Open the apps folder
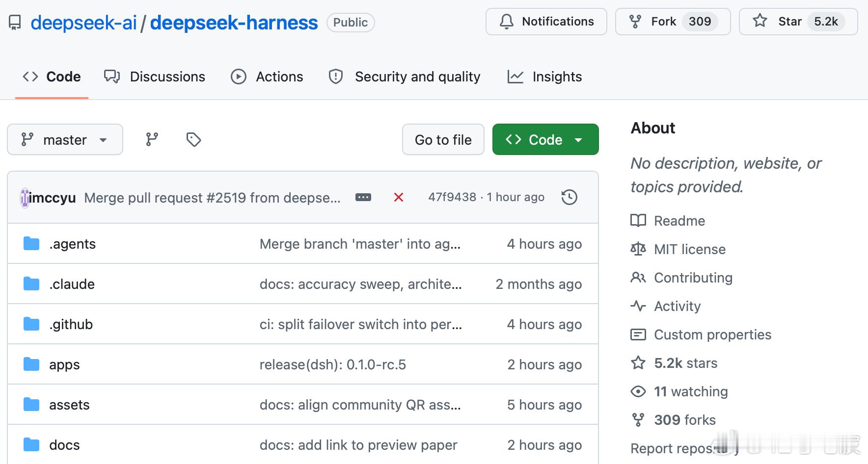This screenshot has height=464, width=868. 64,364
